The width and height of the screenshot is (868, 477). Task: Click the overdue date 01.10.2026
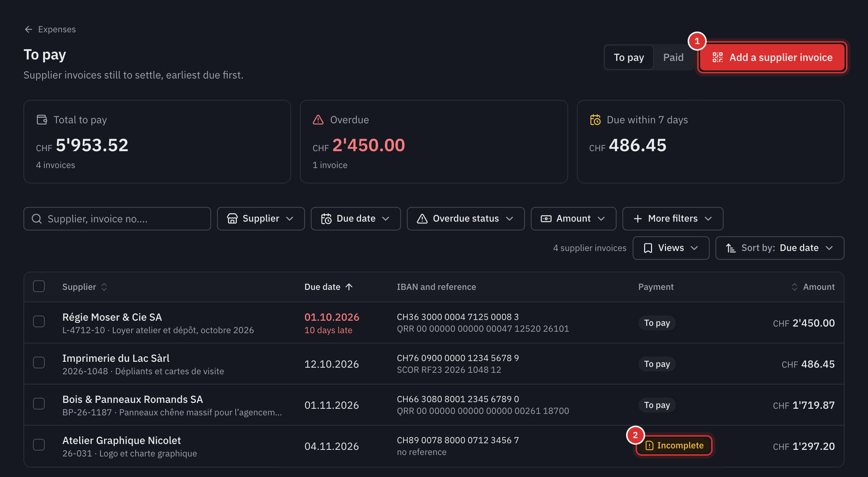(332, 317)
